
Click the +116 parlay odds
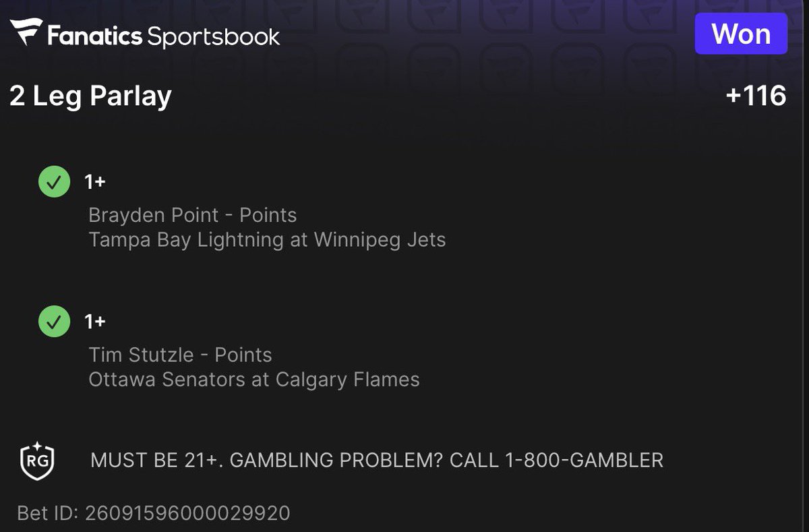click(756, 96)
